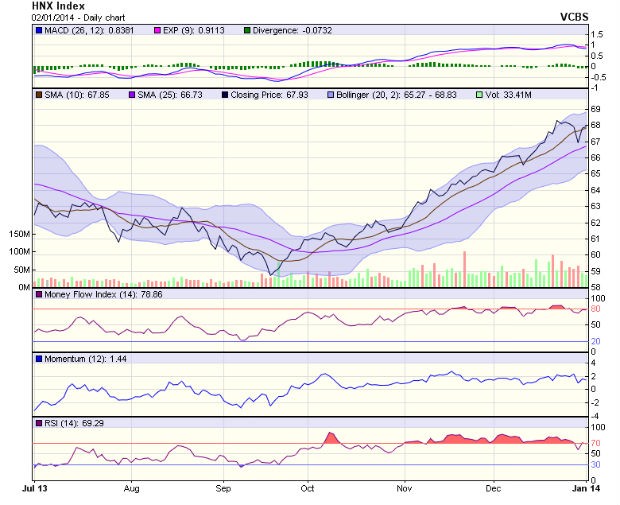This screenshot has height=505, width=620.
Task: Click the Dec date axis label
Action: (493, 490)
